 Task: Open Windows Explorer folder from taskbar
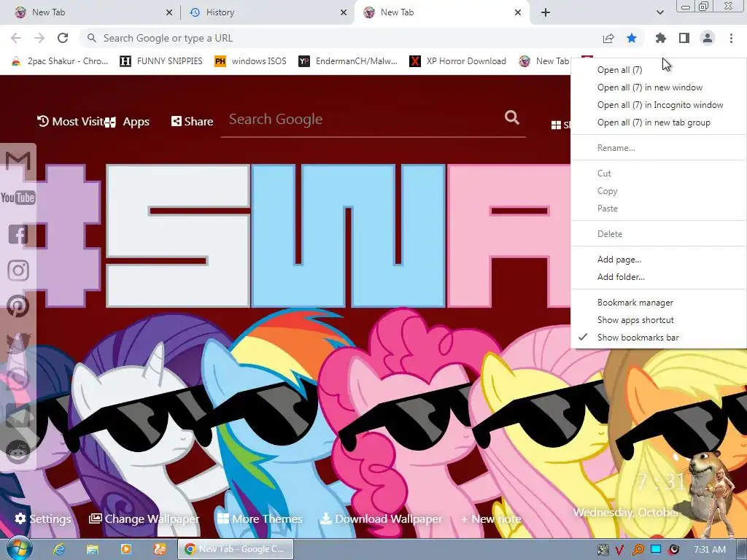pos(93,549)
